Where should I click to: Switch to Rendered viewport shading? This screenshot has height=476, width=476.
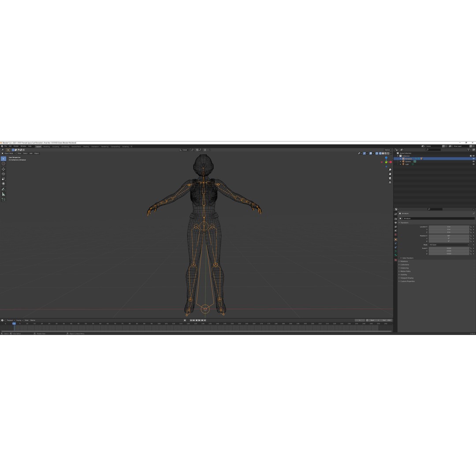[388, 153]
